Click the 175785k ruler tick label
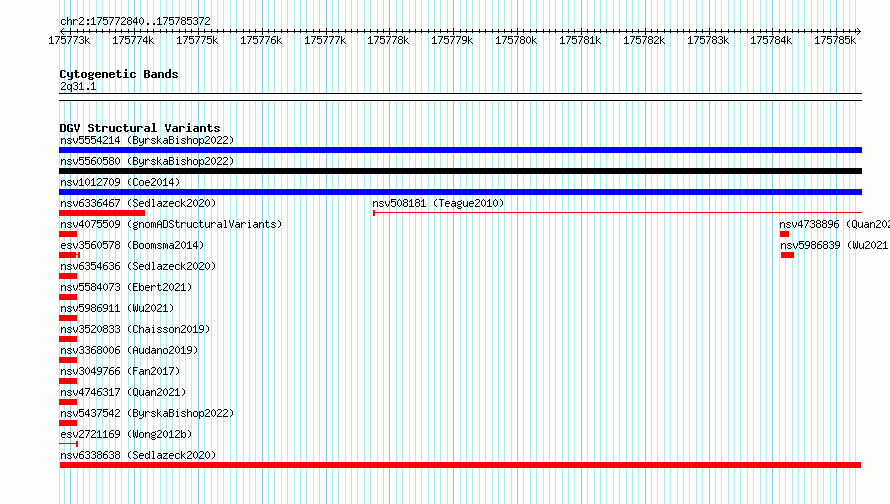The width and height of the screenshot is (890, 504). pyautogui.click(x=835, y=40)
